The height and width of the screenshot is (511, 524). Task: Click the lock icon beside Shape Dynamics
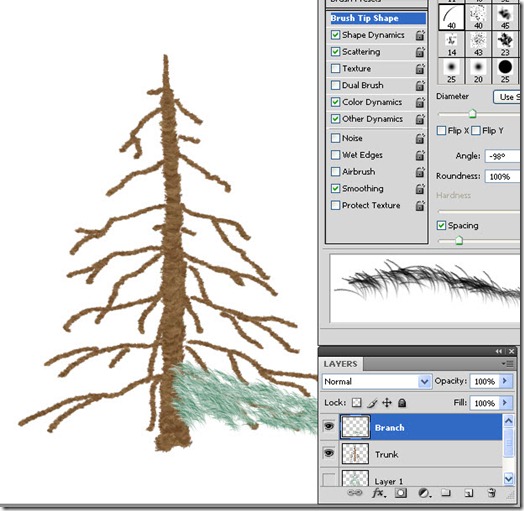coord(420,35)
